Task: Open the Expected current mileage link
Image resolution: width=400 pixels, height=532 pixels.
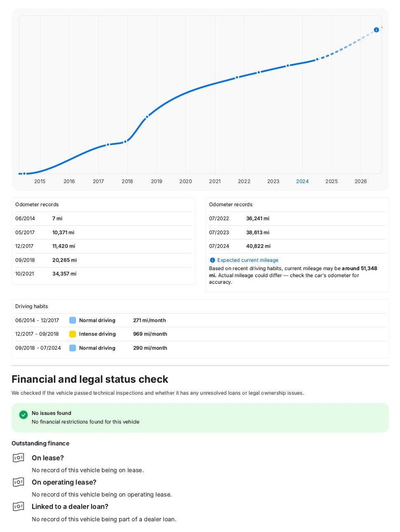Action: pos(248,260)
